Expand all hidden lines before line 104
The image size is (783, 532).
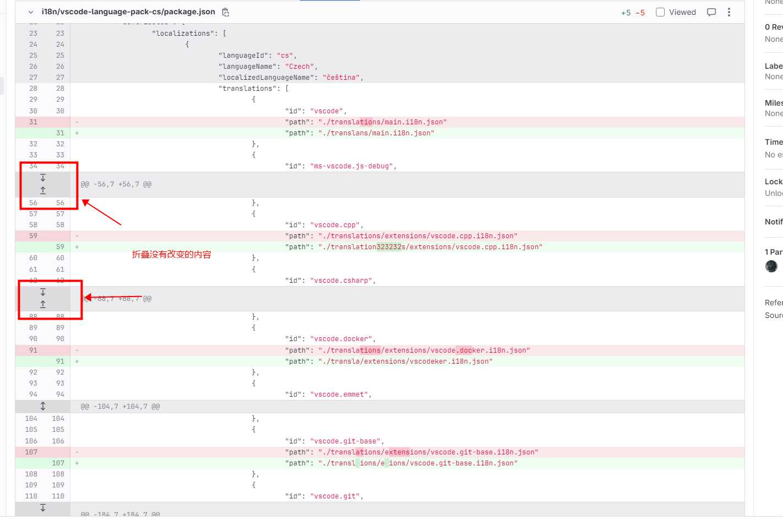click(x=43, y=406)
